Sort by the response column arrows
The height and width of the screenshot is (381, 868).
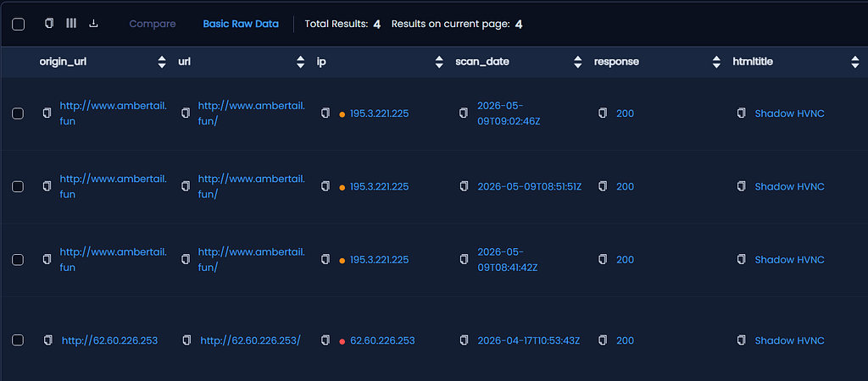click(716, 62)
